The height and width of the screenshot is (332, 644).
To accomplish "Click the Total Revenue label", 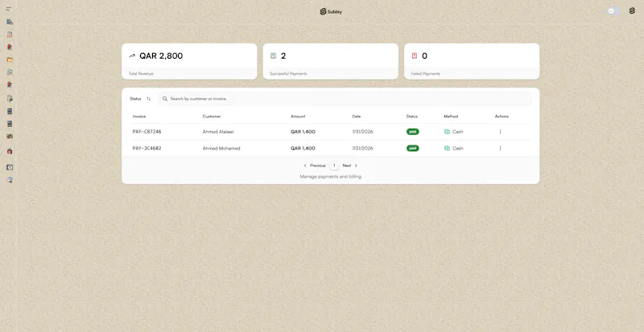I will click(x=141, y=74).
